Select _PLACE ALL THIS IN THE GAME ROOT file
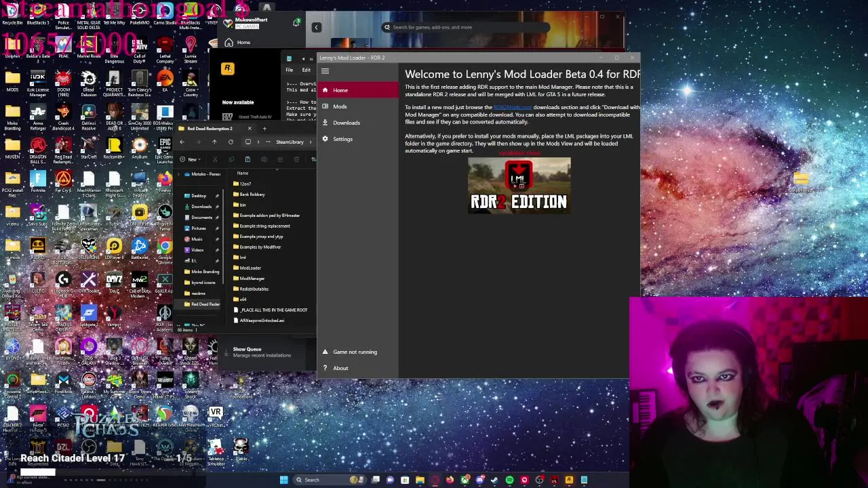The width and height of the screenshot is (868, 488). pyautogui.click(x=271, y=310)
